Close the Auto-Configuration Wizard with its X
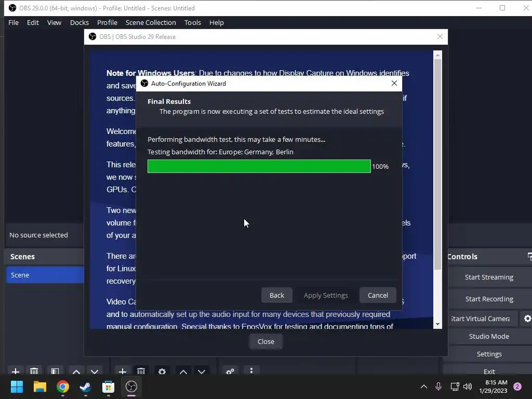This screenshot has height=399, width=532. click(x=394, y=83)
